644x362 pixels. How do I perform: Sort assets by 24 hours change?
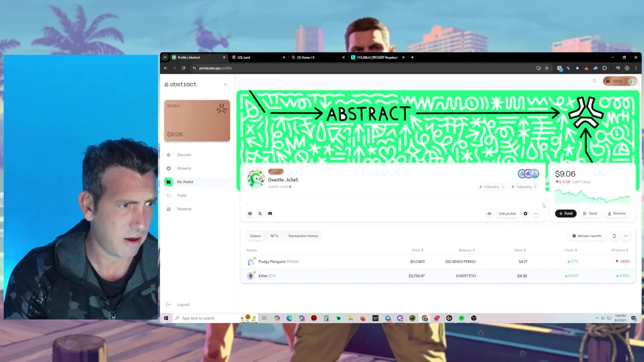619,250
